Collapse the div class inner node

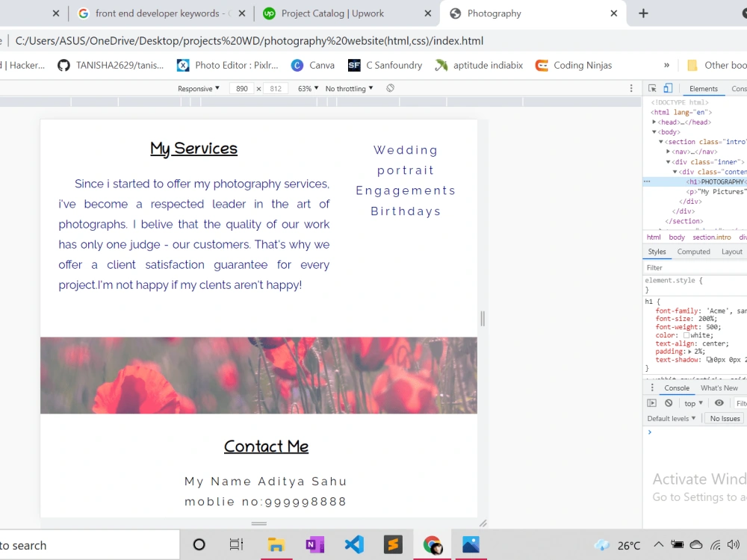coord(668,162)
